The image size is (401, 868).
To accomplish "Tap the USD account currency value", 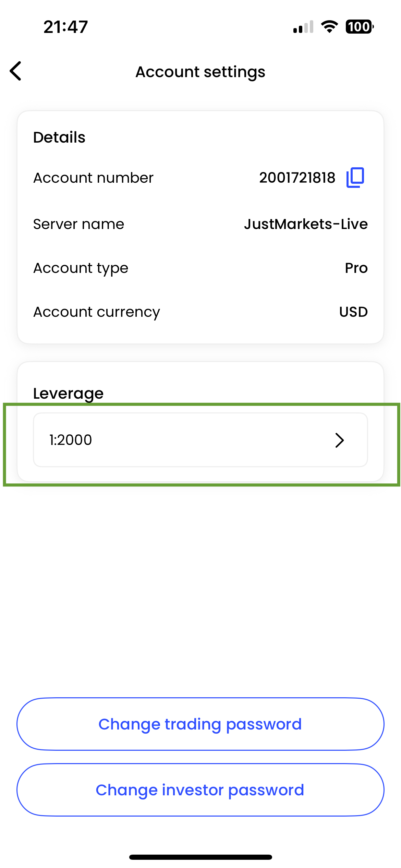I will pyautogui.click(x=353, y=312).
